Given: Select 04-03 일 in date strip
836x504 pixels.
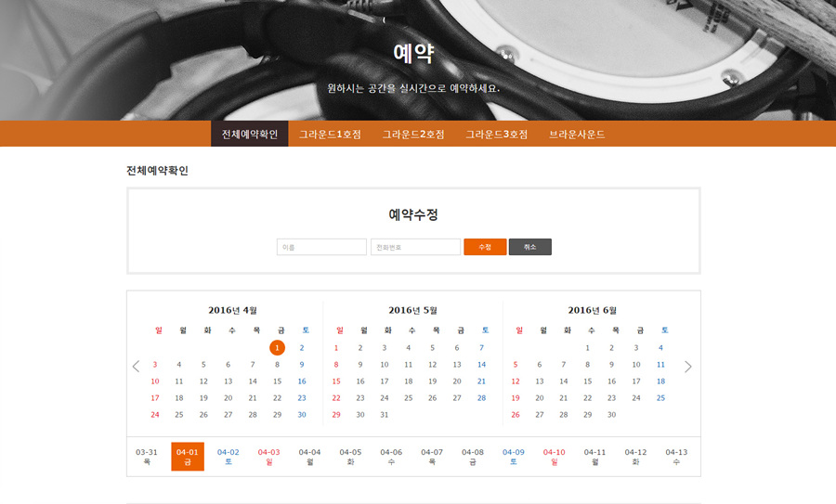Looking at the screenshot, I should point(268,457).
